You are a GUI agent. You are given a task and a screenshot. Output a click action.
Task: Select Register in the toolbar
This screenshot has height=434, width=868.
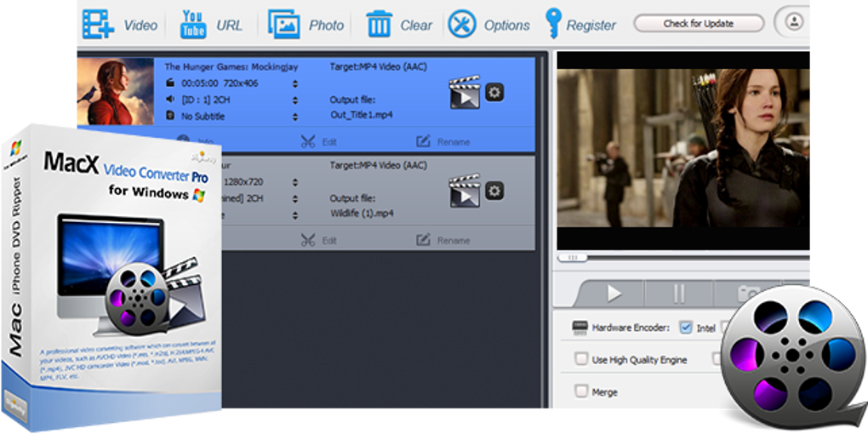pyautogui.click(x=591, y=26)
